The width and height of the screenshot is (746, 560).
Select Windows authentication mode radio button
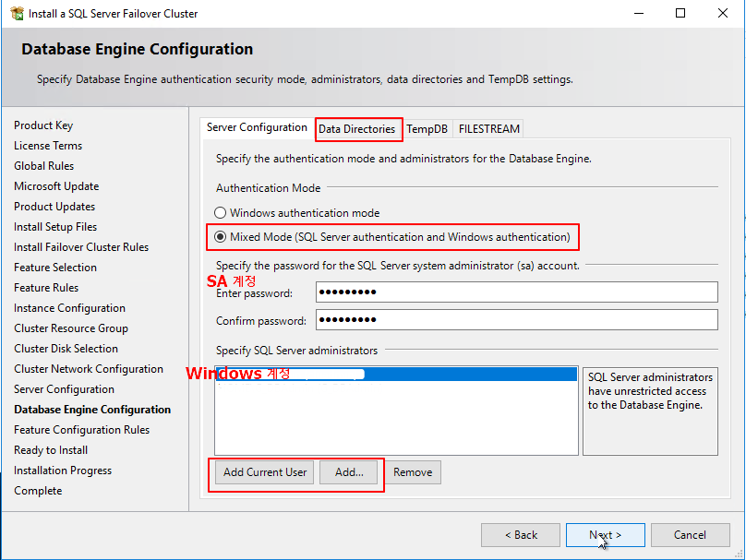click(220, 212)
